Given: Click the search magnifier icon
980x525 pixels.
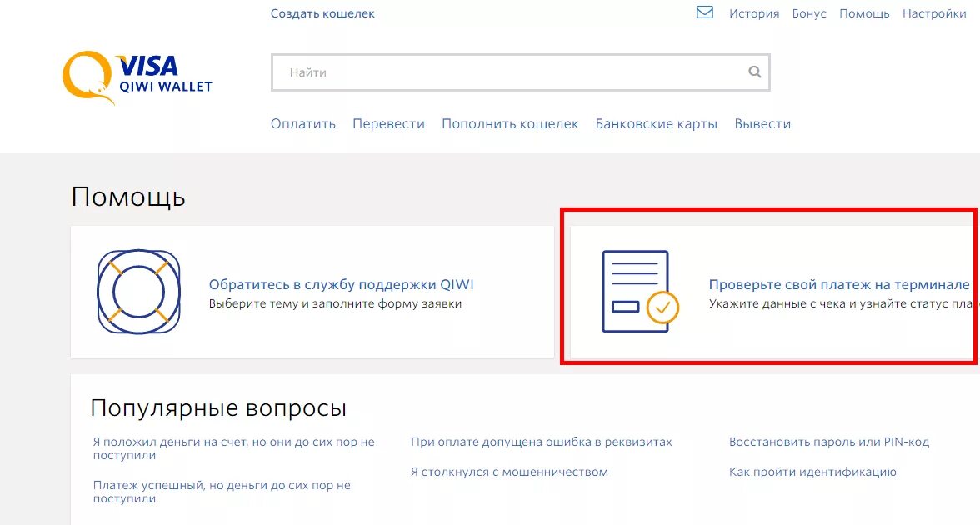Looking at the screenshot, I should (754, 72).
